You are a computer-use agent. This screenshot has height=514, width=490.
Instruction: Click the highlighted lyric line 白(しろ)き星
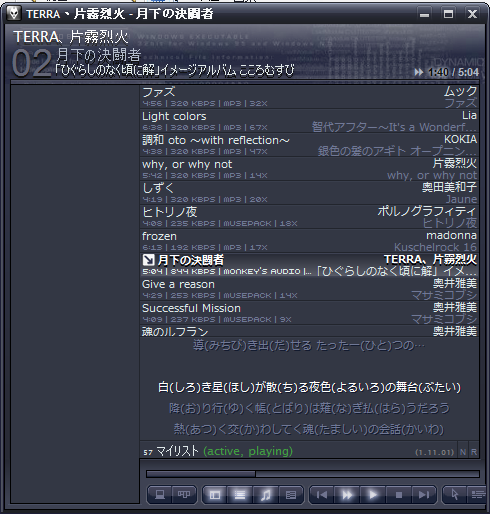click(x=309, y=387)
